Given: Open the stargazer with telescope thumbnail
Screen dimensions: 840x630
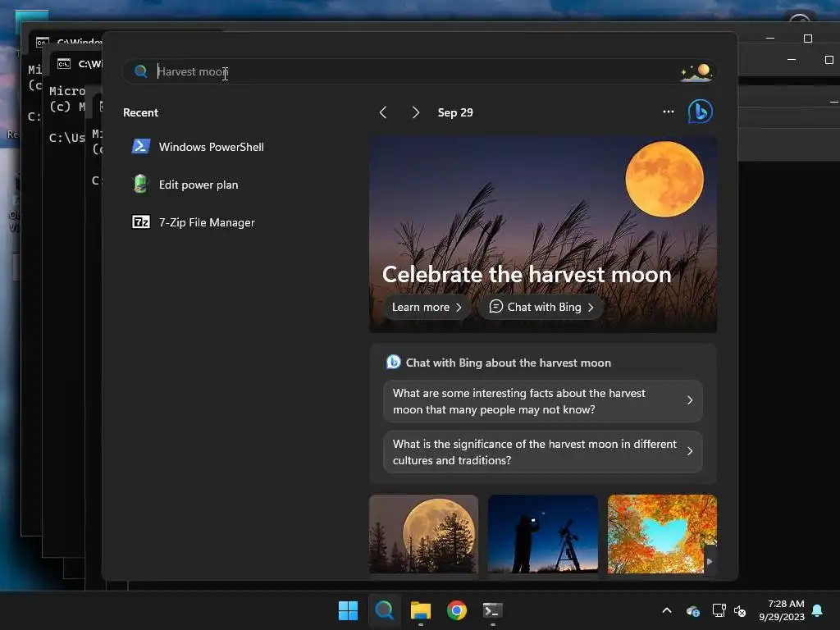Looking at the screenshot, I should click(543, 534).
